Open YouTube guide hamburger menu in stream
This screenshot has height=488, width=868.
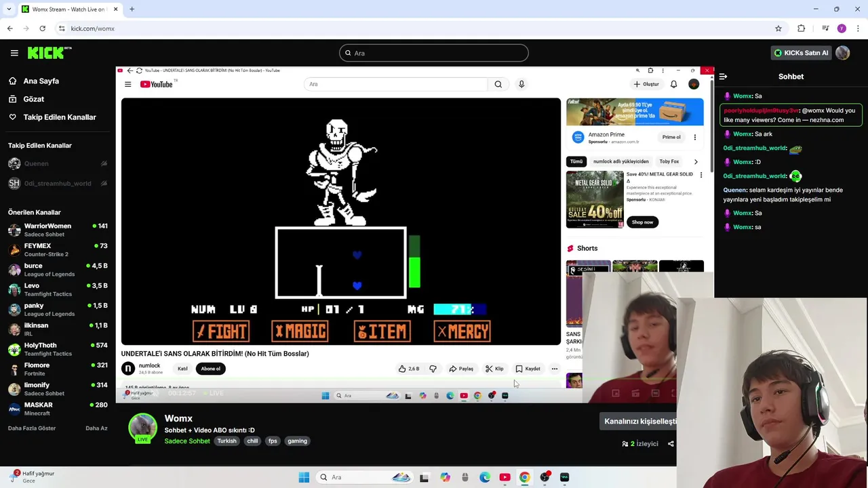pyautogui.click(x=127, y=84)
